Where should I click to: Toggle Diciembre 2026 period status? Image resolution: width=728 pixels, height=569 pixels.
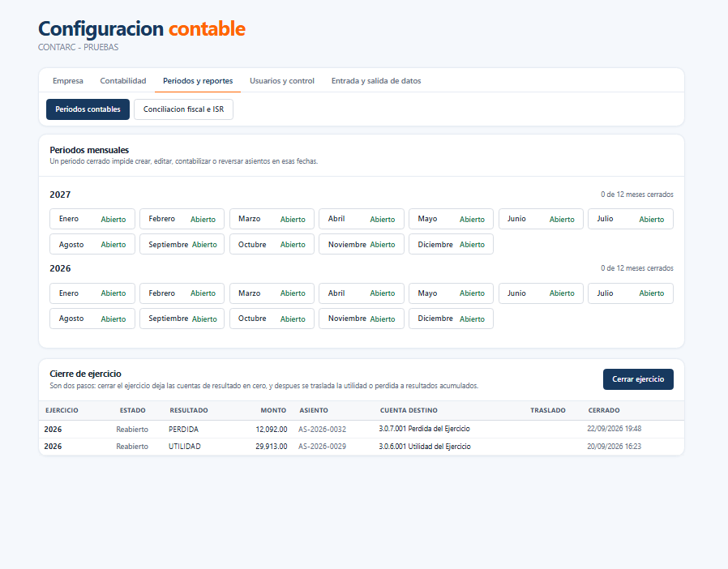coord(451,319)
